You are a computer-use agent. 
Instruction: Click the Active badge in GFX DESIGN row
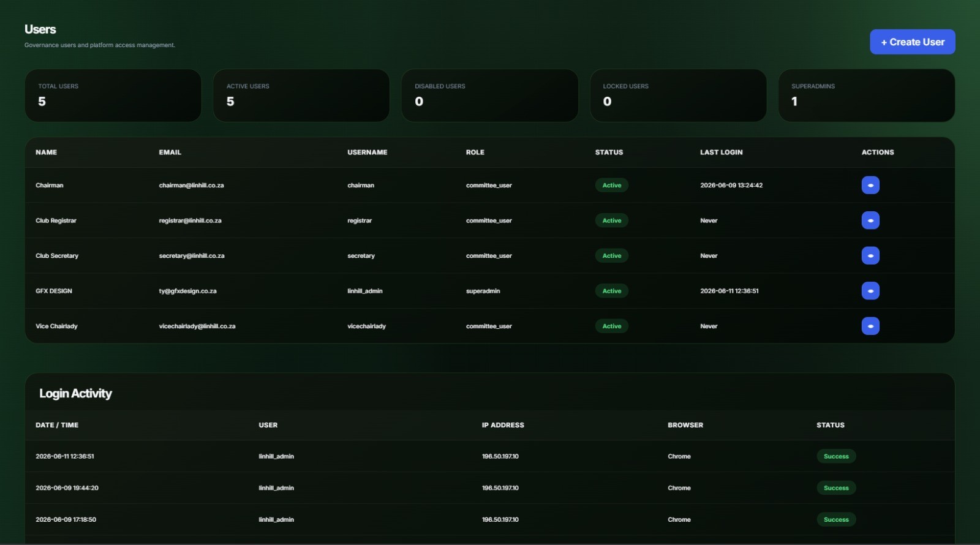click(x=612, y=291)
